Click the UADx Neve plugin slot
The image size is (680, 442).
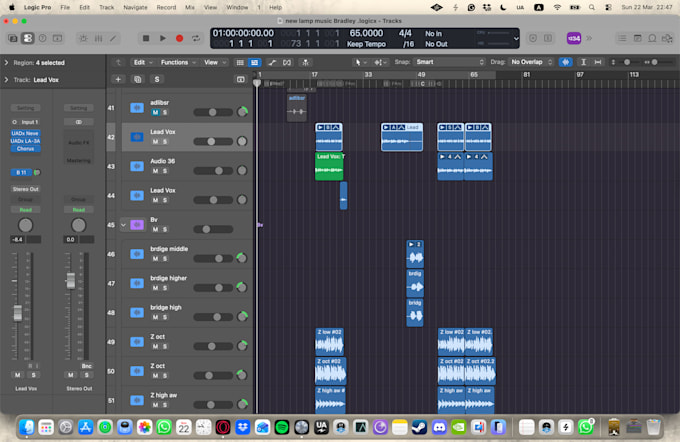tap(26, 134)
